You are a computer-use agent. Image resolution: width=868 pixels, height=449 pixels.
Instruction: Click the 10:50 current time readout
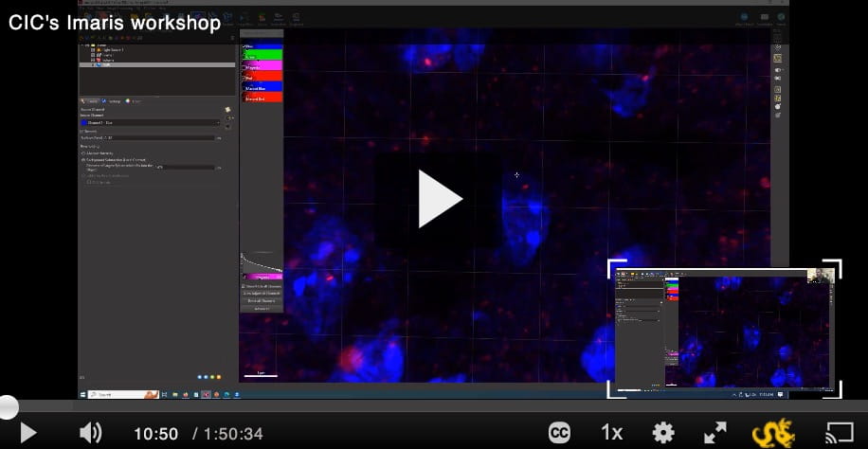155,434
